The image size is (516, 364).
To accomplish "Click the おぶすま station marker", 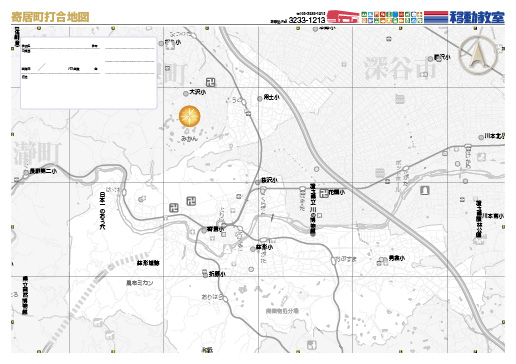I will 333,260.
